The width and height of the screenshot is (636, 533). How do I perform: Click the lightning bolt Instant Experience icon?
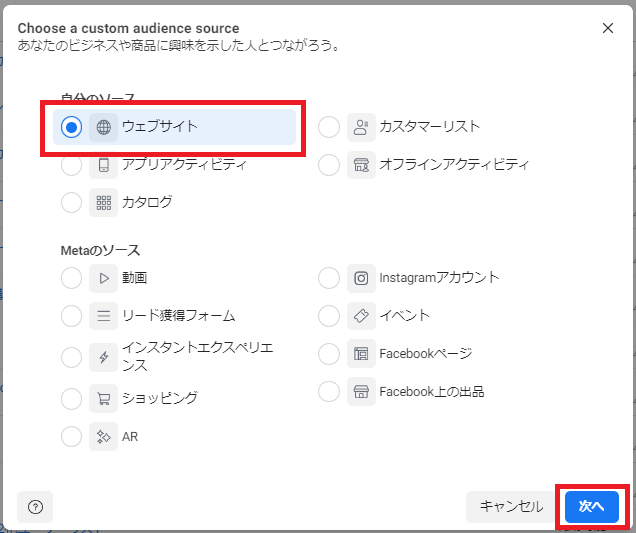[103, 357]
